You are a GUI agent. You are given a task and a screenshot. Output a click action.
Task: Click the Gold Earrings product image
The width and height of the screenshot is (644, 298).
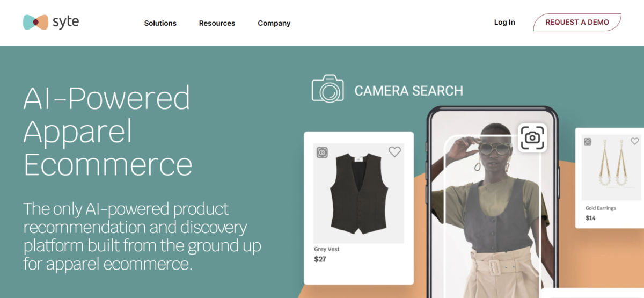pyautogui.click(x=611, y=168)
